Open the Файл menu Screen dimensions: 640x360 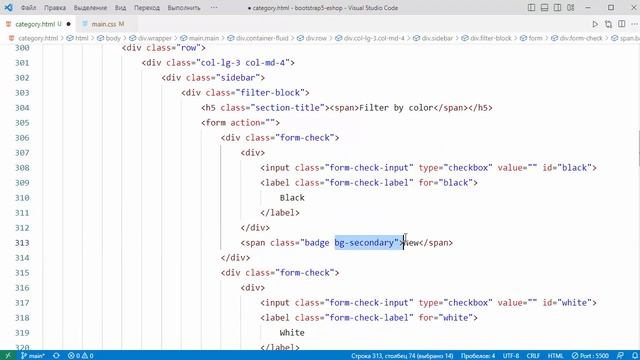pyautogui.click(x=28, y=8)
